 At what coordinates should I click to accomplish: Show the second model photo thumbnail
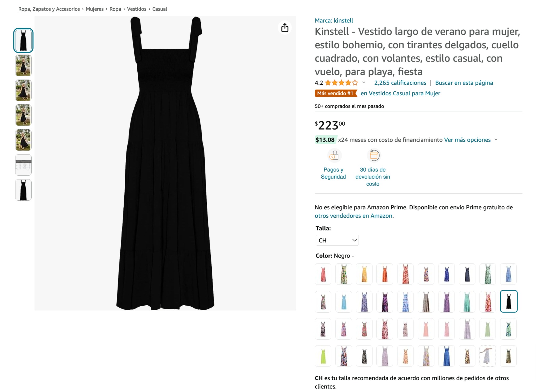(23, 65)
